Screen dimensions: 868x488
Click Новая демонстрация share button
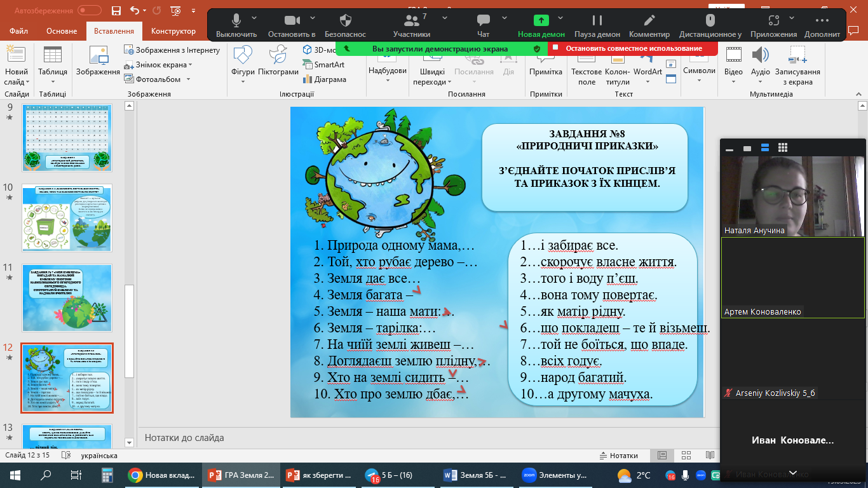point(541,25)
